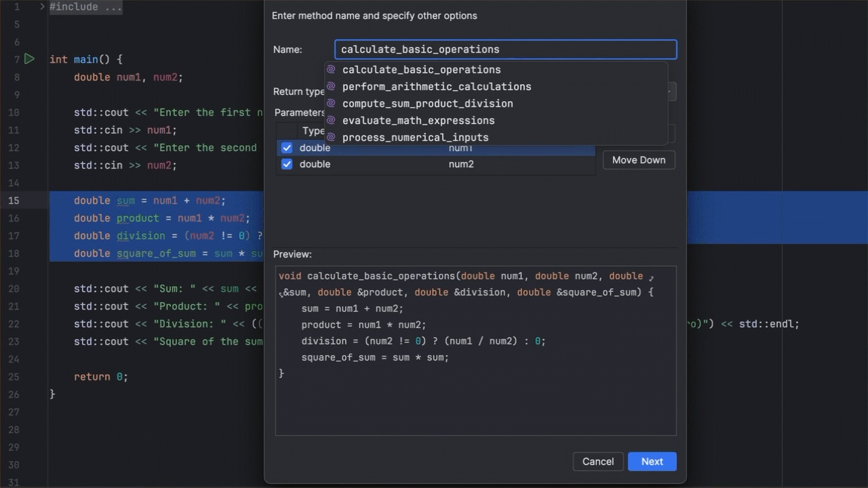
Task: Click the AI icon beside evaluate_math_expressions
Action: tap(331, 121)
